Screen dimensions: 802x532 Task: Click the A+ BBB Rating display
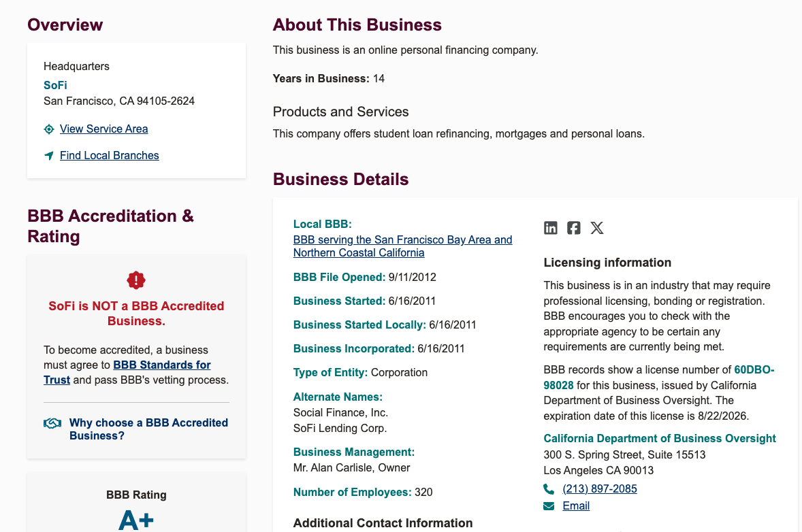pos(135,519)
